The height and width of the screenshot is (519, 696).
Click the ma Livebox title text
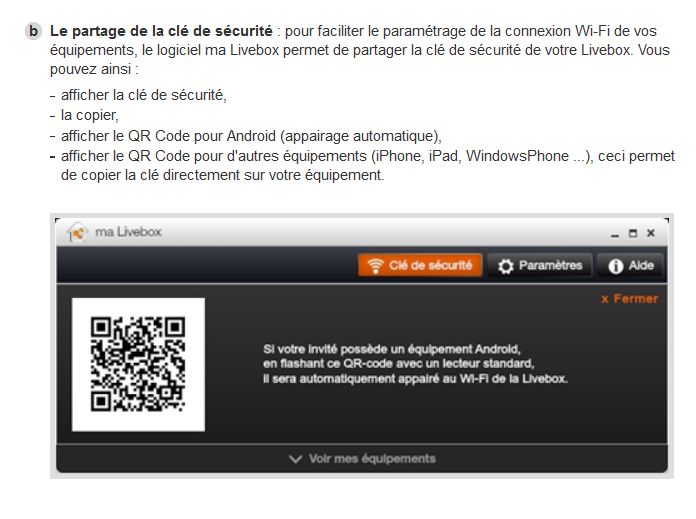[x=128, y=232]
